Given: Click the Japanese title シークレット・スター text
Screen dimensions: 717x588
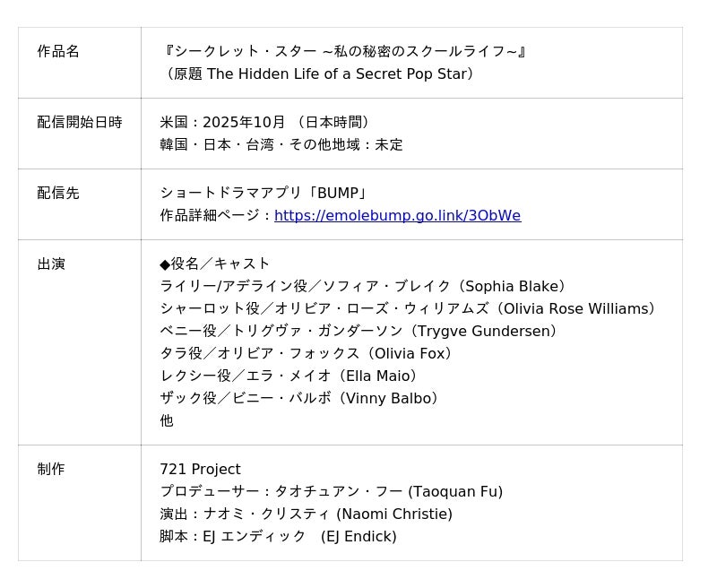Looking at the screenshot, I should point(343,52).
